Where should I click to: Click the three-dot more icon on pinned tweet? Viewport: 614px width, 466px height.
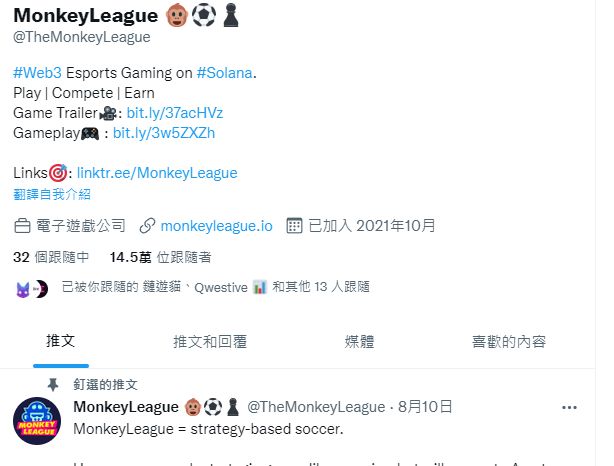click(569, 408)
